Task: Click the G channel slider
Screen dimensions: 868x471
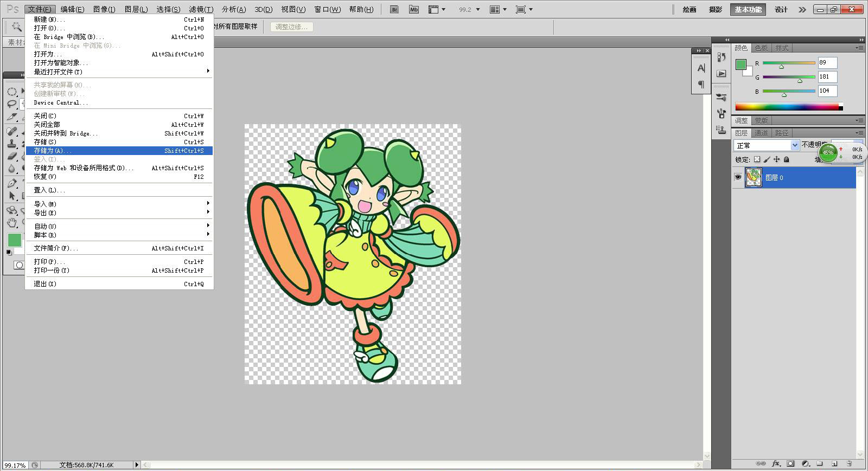Action: coord(789,77)
